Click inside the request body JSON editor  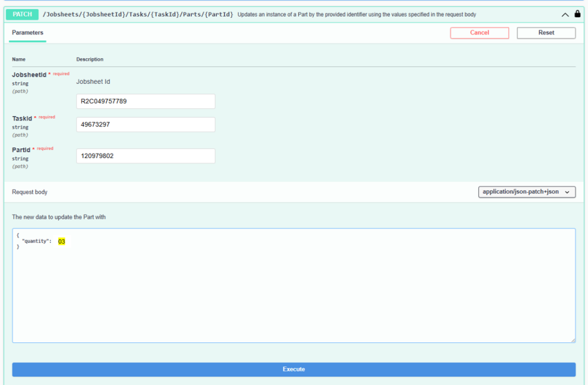coord(293,287)
